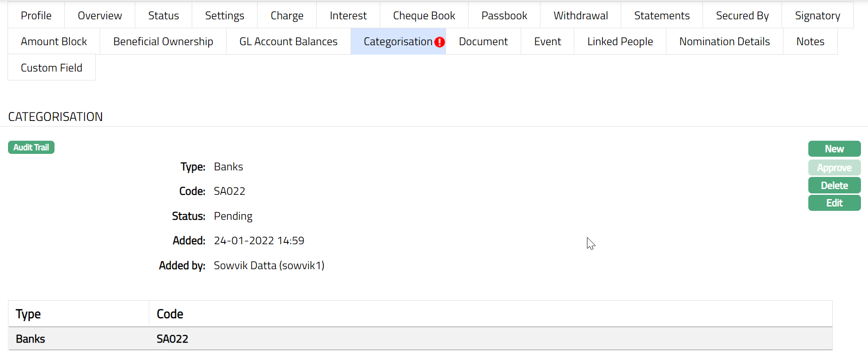Edit the pending categorisation
868x352 pixels.
pos(834,203)
